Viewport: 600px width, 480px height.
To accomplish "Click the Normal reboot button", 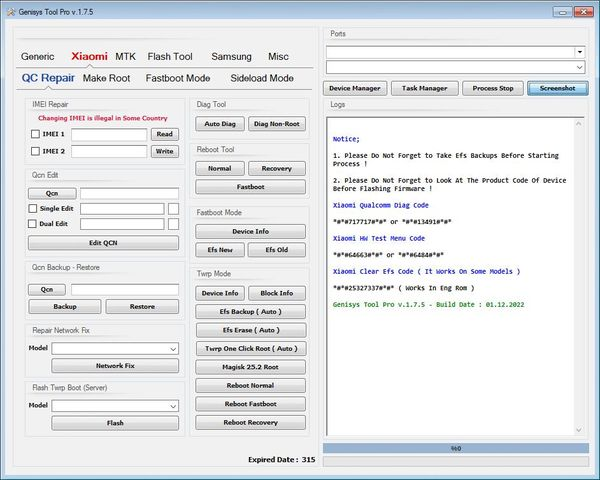I will click(x=220, y=168).
